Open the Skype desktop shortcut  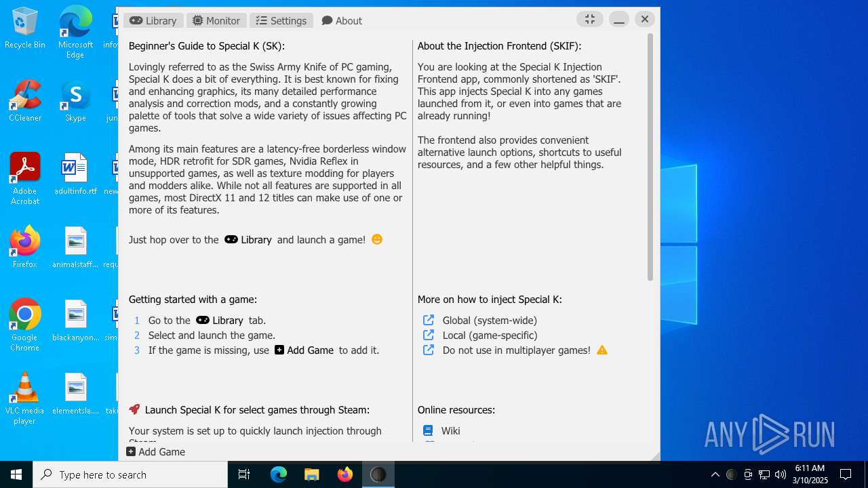(x=75, y=101)
